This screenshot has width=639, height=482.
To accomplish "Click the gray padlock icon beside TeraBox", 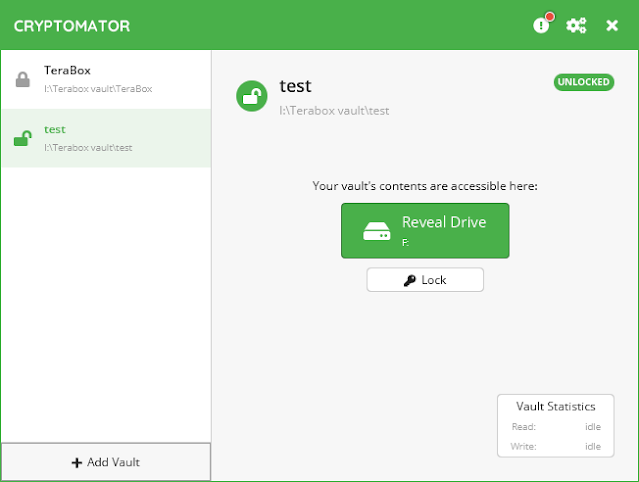I will pyautogui.click(x=23, y=79).
